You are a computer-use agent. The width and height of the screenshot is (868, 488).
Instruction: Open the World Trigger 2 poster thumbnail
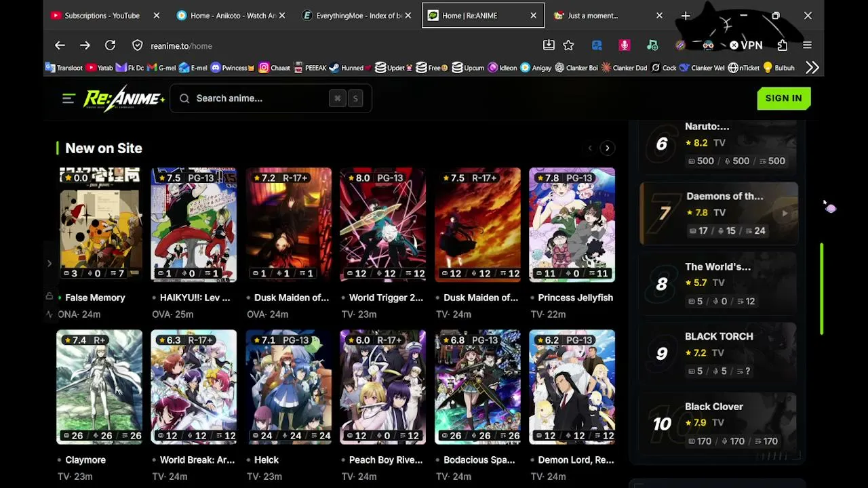[383, 224]
